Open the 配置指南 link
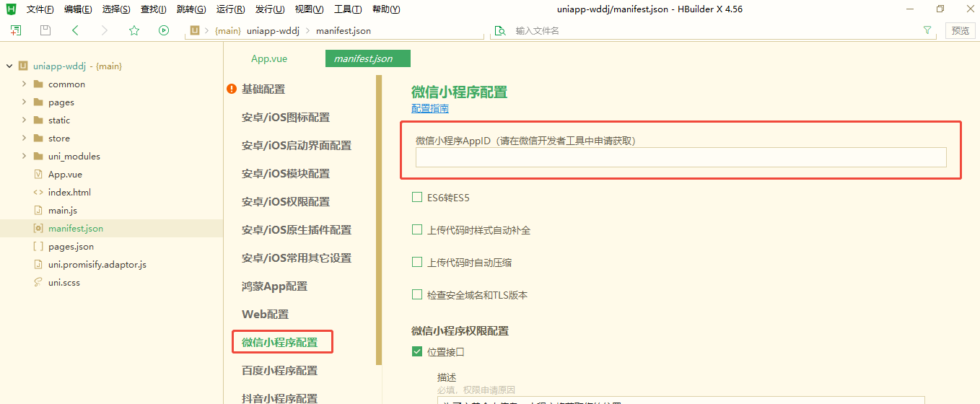 430,108
